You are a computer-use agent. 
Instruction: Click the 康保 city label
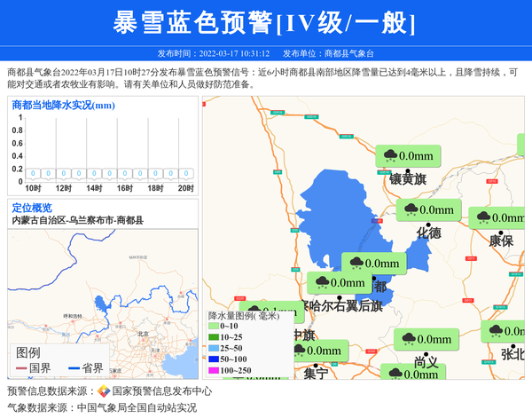point(501,241)
